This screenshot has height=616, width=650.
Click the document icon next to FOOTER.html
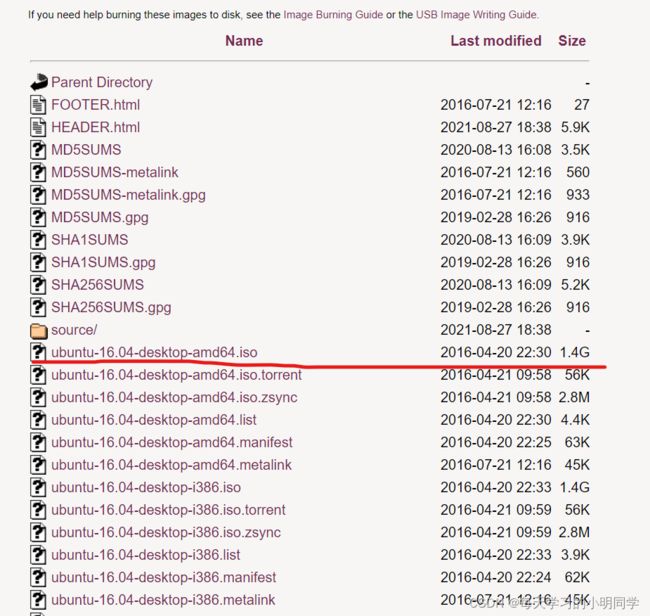(x=38, y=104)
